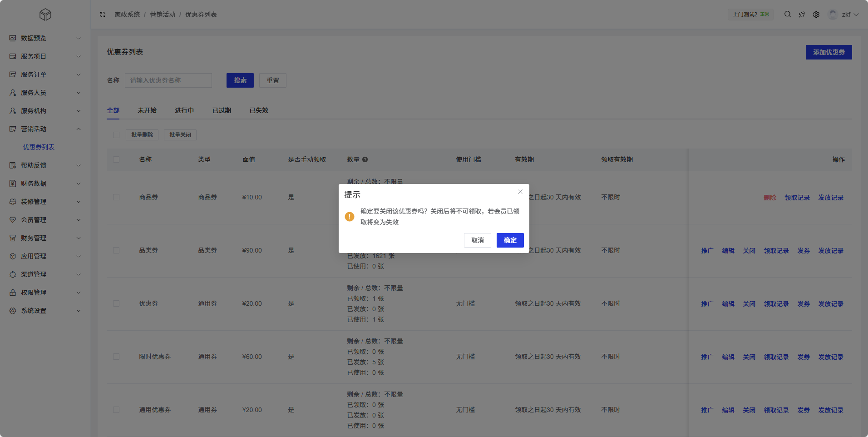This screenshot has height=437, width=868.
Task: Click the cube logo at sidebar top
Action: 45,14
